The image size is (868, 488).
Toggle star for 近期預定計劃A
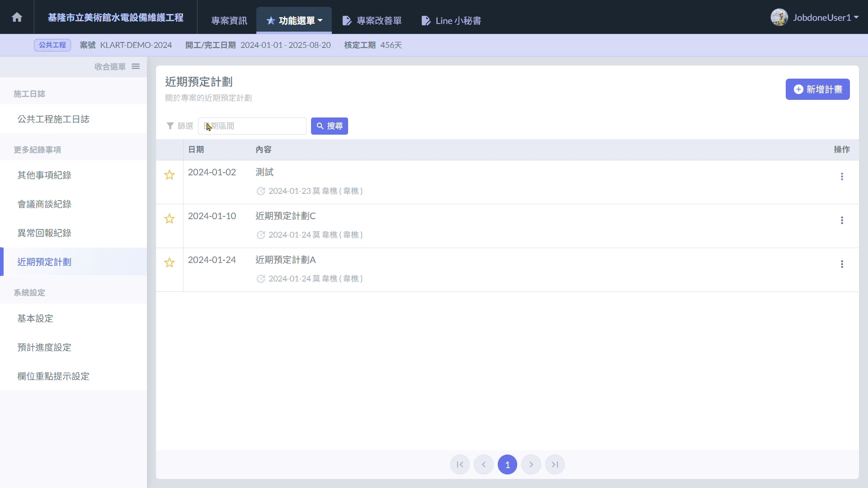(x=170, y=263)
